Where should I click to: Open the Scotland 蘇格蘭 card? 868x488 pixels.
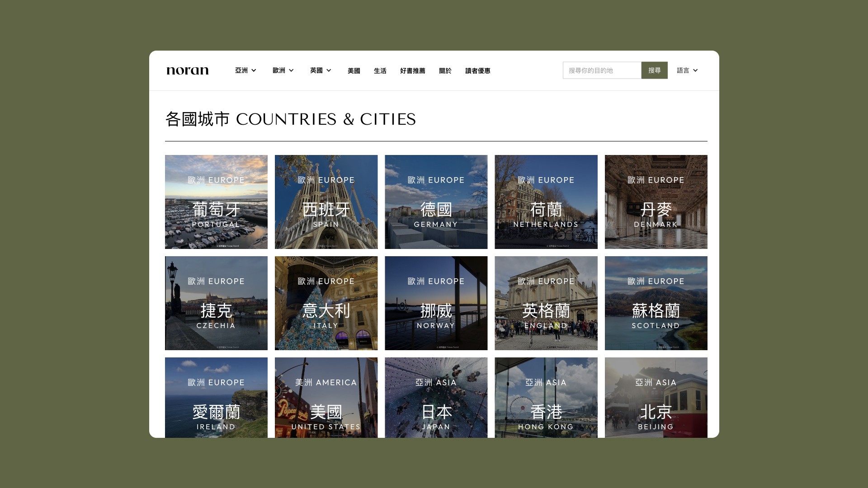[x=656, y=303]
